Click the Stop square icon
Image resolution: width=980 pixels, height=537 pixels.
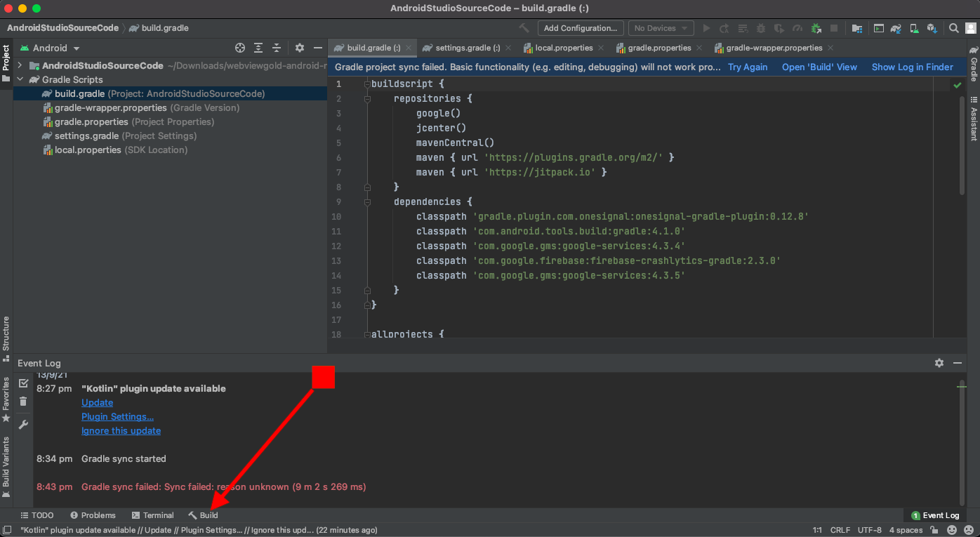pos(834,28)
